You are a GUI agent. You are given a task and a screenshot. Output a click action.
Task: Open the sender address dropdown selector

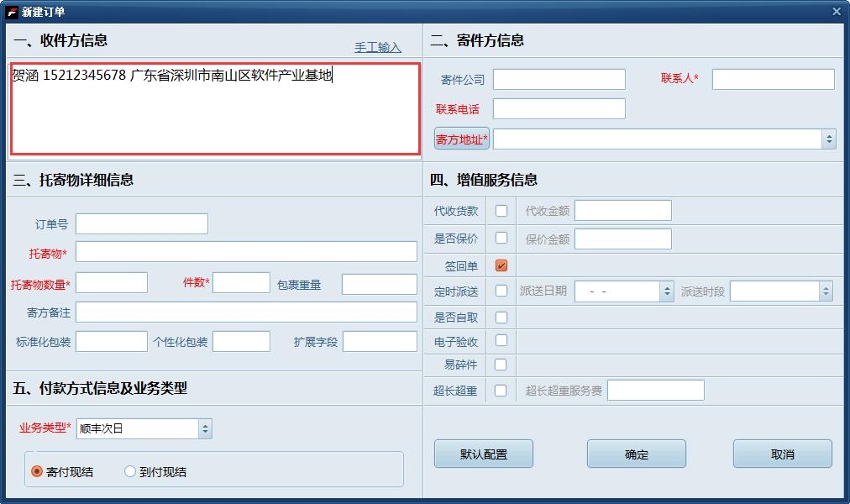pyautogui.click(x=830, y=138)
